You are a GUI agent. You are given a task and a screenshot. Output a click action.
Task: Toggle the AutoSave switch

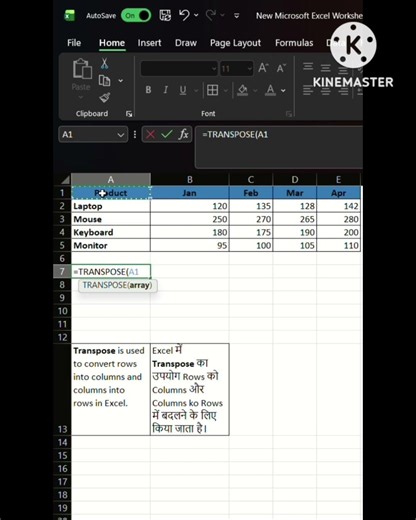[x=136, y=15]
